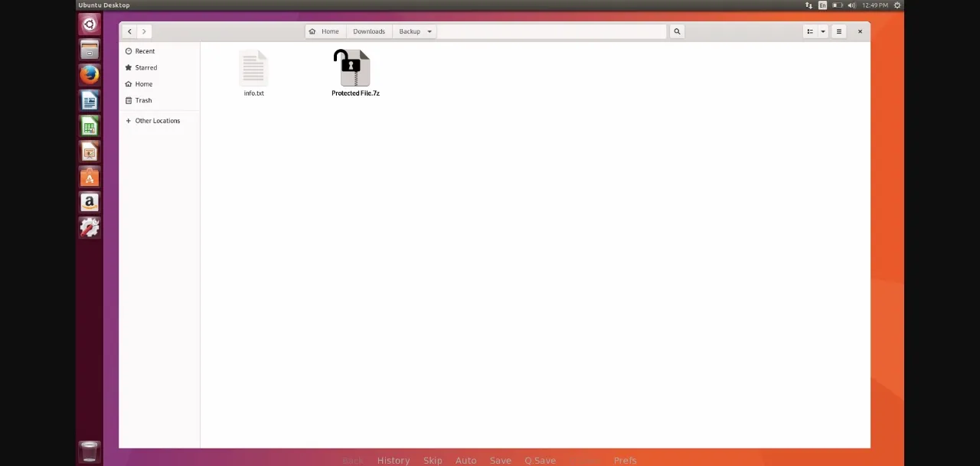Expand Other Locations in the sidebar
The height and width of the screenshot is (466, 980).
pos(157,120)
